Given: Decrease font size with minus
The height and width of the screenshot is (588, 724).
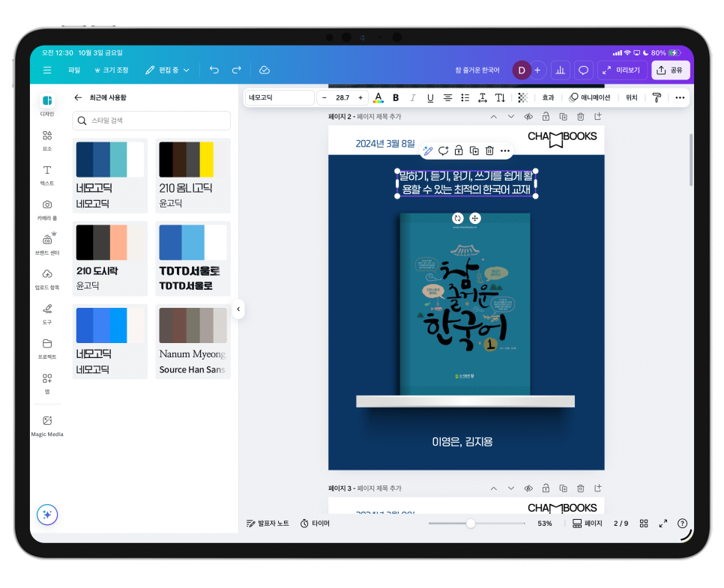Looking at the screenshot, I should [x=324, y=97].
